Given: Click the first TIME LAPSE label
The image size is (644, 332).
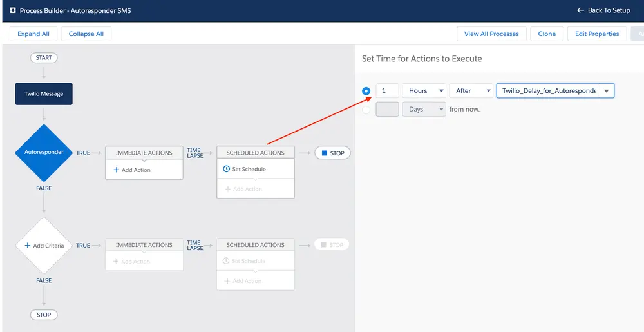Looking at the screenshot, I should pyautogui.click(x=195, y=153).
